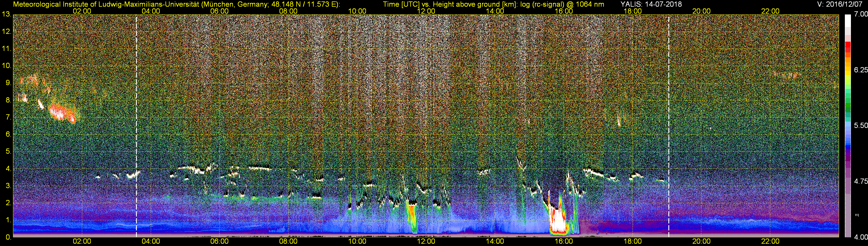Screen dimensions: 868x246
Task: Pick the 1. km height axis label
Action: click(8, 220)
